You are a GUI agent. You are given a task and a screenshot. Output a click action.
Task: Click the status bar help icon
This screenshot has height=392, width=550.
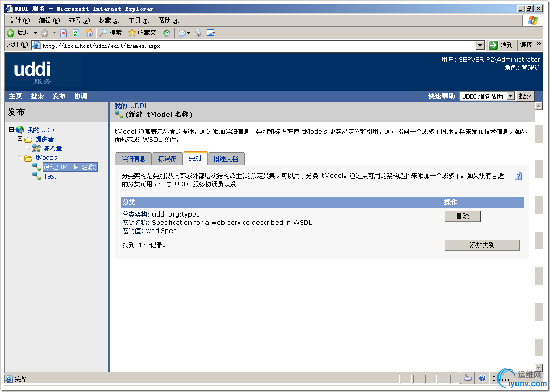click(482, 378)
